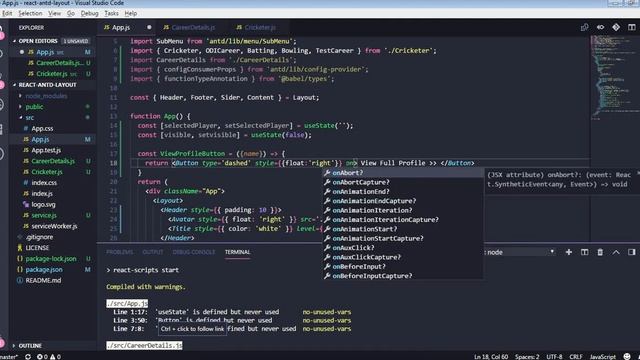Click the diamond icon in editor toolbar
The height and width of the screenshot is (360, 640).
616,27
